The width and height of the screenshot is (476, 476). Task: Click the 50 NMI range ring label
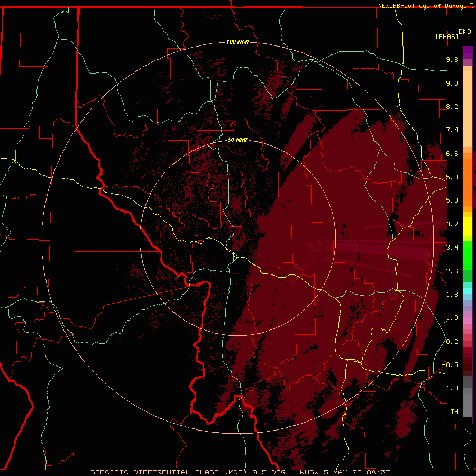pyautogui.click(x=237, y=140)
